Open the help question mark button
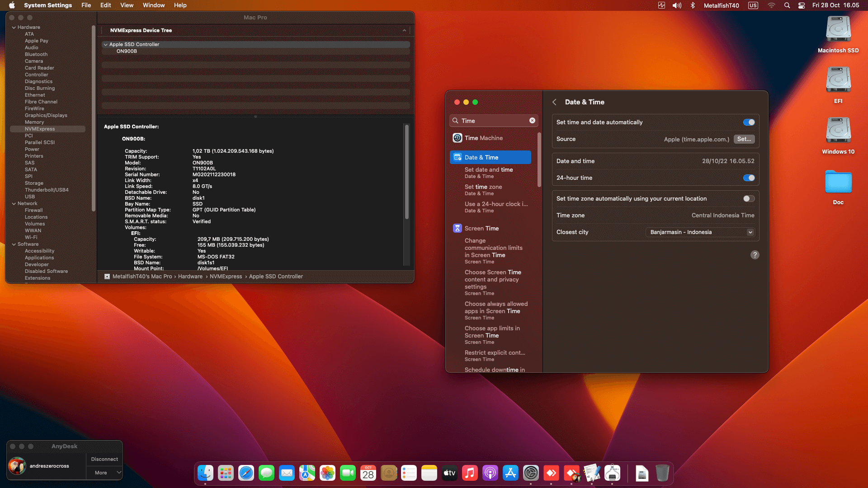The width and height of the screenshot is (868, 488). pyautogui.click(x=755, y=255)
